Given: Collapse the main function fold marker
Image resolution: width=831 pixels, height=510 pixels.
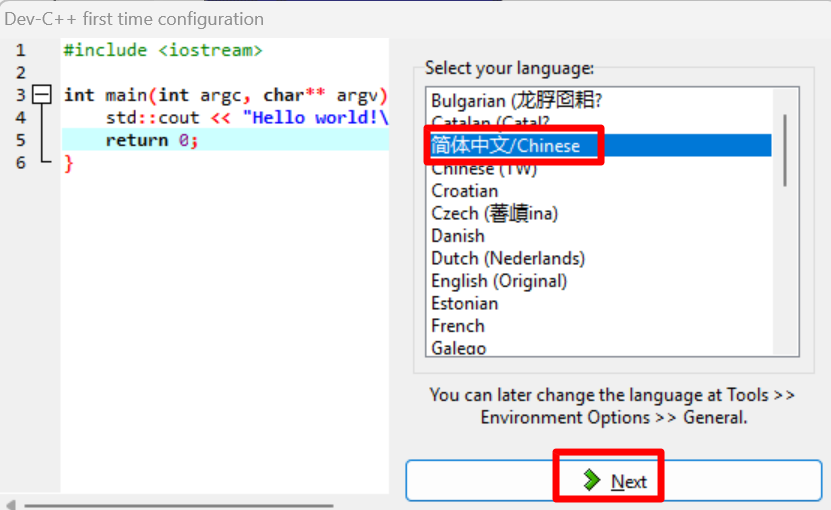Looking at the screenshot, I should 42,95.
